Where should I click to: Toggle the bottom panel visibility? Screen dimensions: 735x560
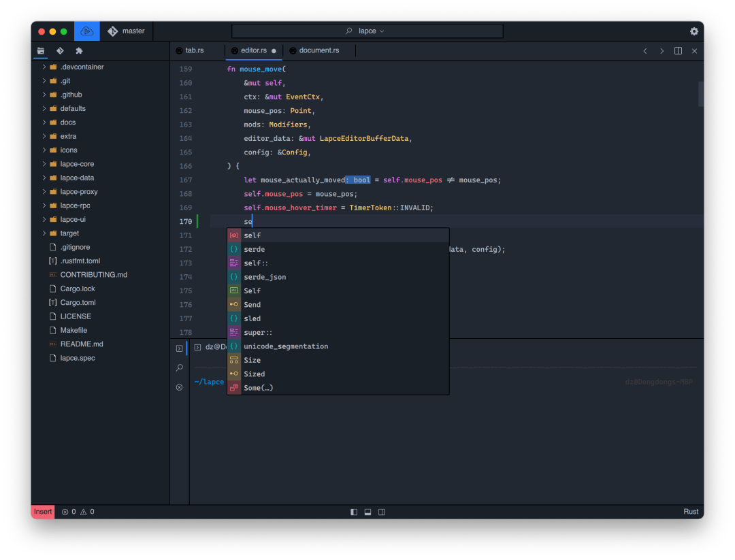click(x=368, y=512)
